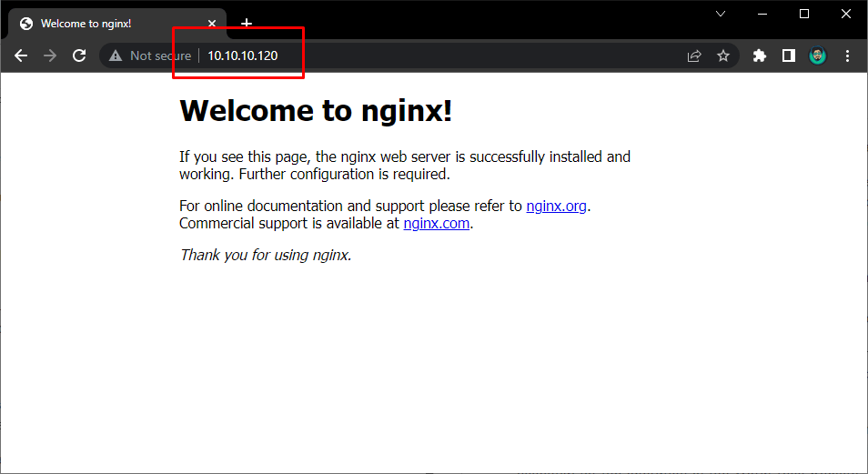Bookmark this tab with the star icon

click(x=723, y=55)
